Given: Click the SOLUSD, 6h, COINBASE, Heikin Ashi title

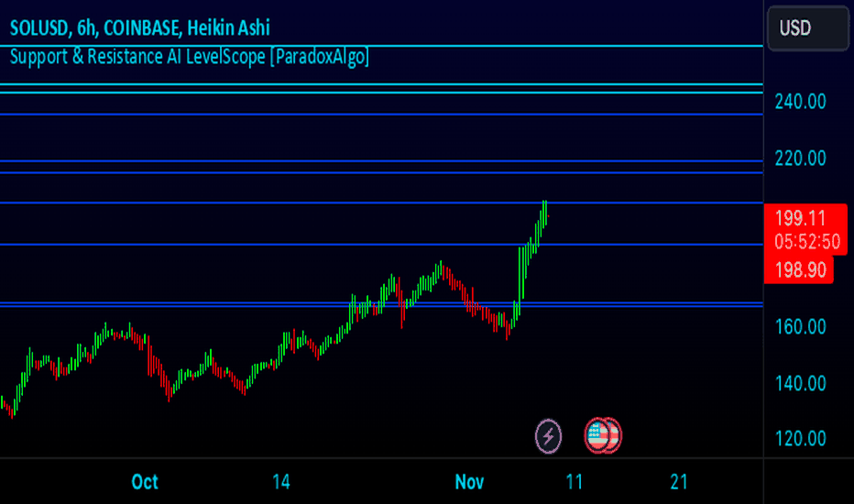Looking at the screenshot, I should point(139,27).
